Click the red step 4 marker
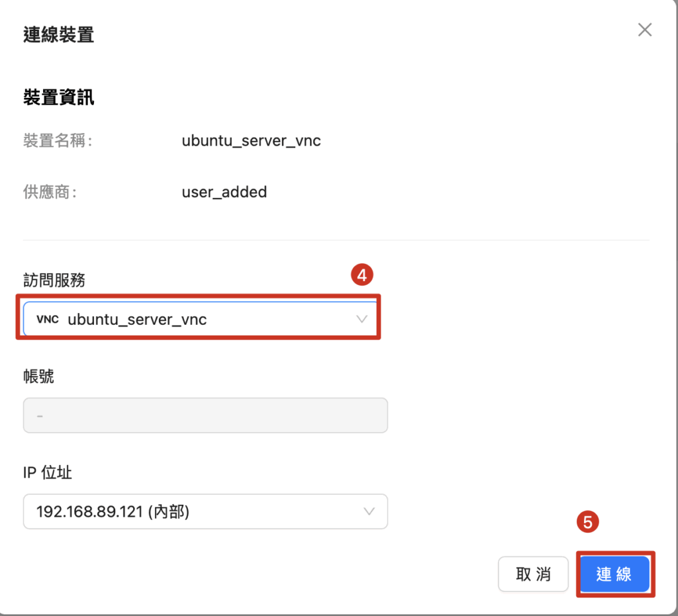The width and height of the screenshot is (678, 616). pyautogui.click(x=362, y=275)
